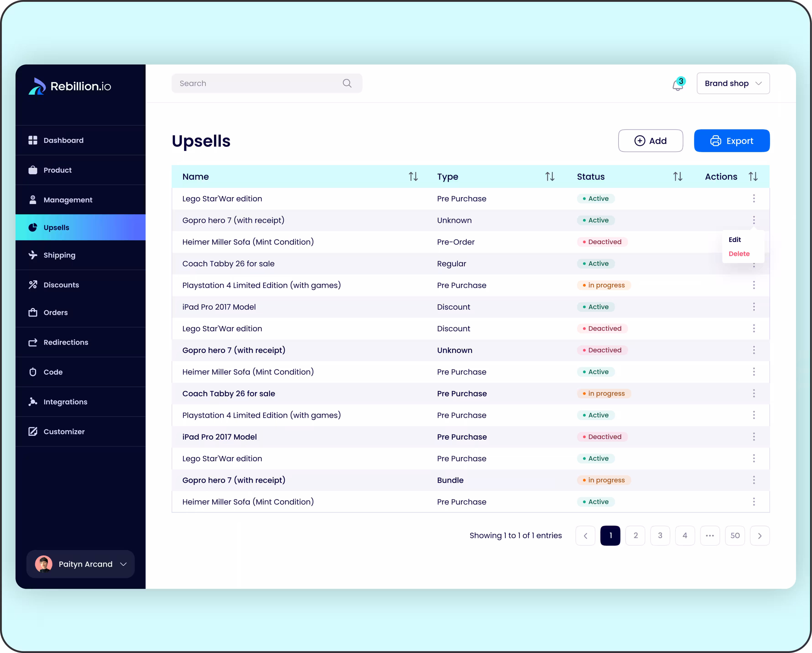The height and width of the screenshot is (653, 812).
Task: Go to Integrations in the sidebar
Action: point(65,402)
